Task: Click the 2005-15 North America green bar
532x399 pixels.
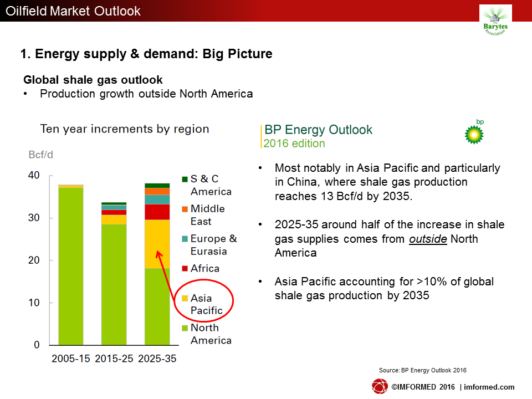Action: 71,267
